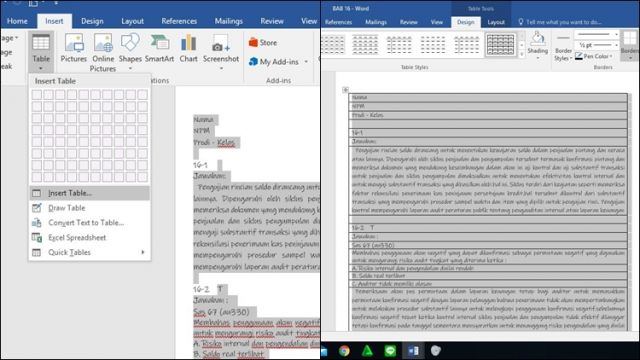The width and height of the screenshot is (640, 360).
Task: Select the SmartArt icon
Action: pyautogui.click(x=160, y=49)
